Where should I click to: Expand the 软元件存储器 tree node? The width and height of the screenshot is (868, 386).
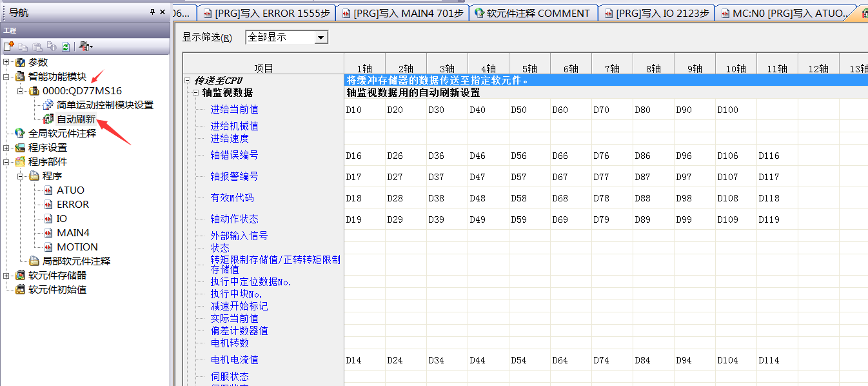point(6,275)
